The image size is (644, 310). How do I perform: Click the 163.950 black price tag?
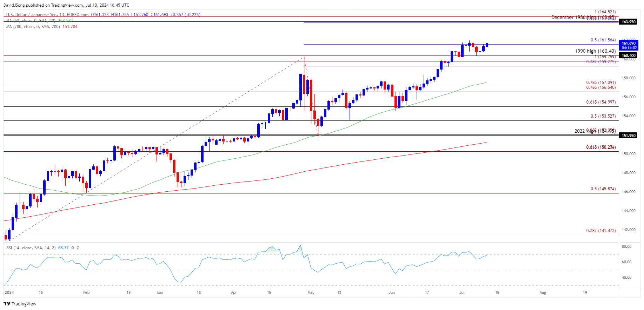[629, 22]
